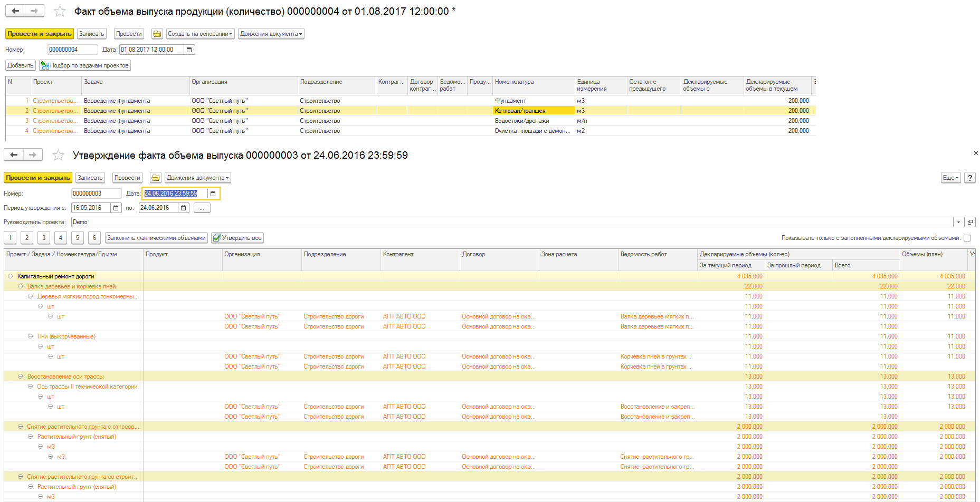Select Очистка площади с демон row cell
980x502 pixels.
pyautogui.click(x=534, y=131)
